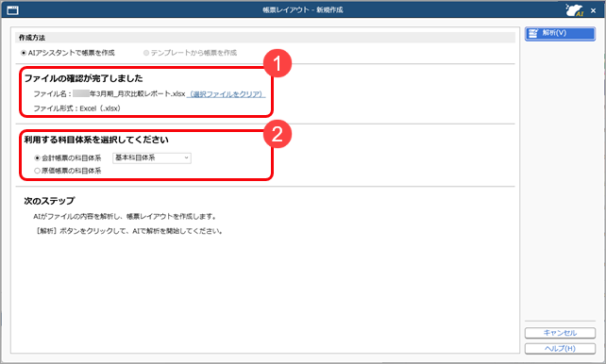Image resolution: width=606 pixels, height=364 pixels.
Task: Open the 基本科目体系 dropdown
Action: (x=152, y=157)
